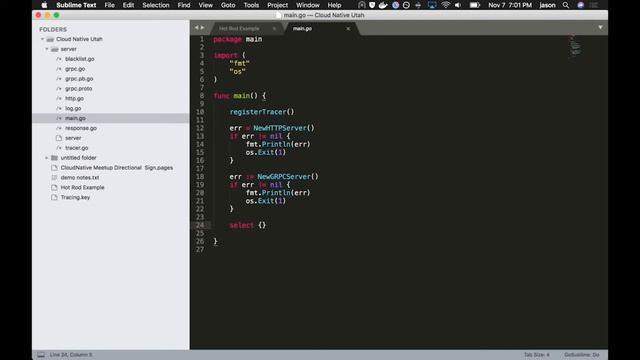
Task: Open the Project menu
Action: click(x=277, y=5)
